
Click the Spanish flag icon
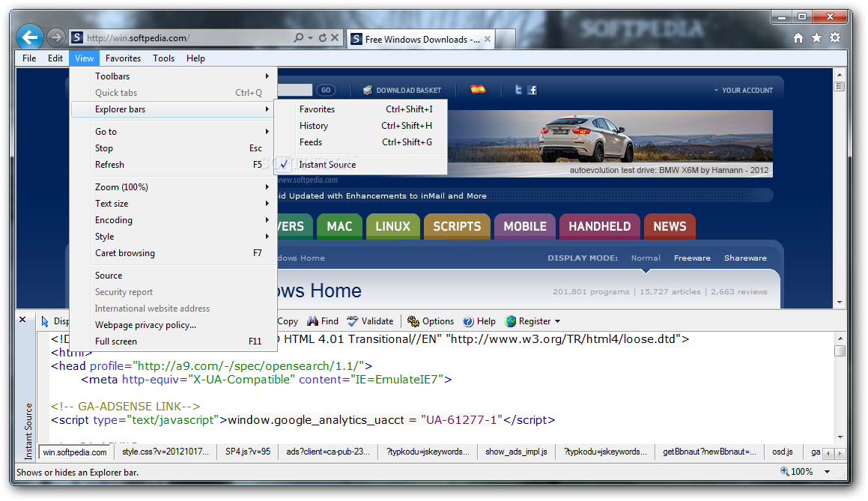point(478,90)
